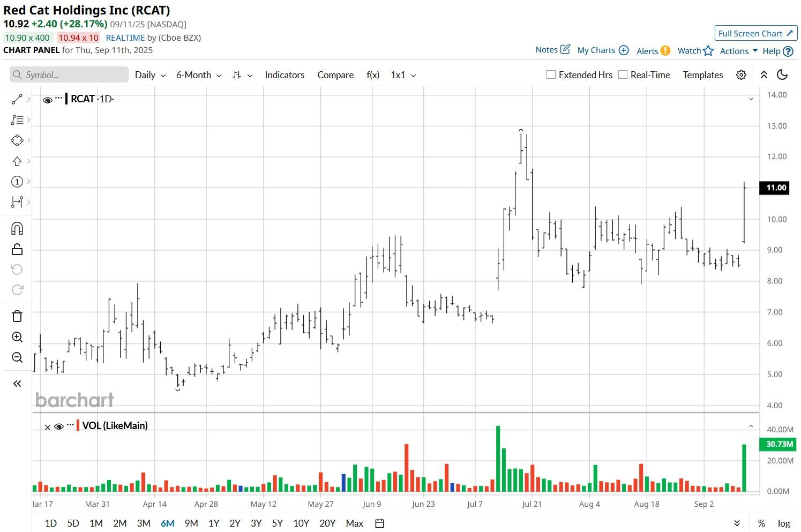Add chart to My Charts
Viewport: 801px width, 532px height.
(x=603, y=50)
